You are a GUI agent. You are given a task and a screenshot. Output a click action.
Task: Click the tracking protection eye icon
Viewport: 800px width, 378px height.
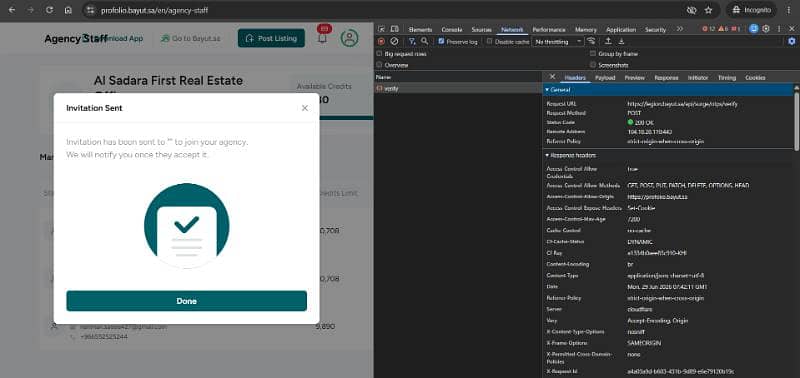pos(691,10)
